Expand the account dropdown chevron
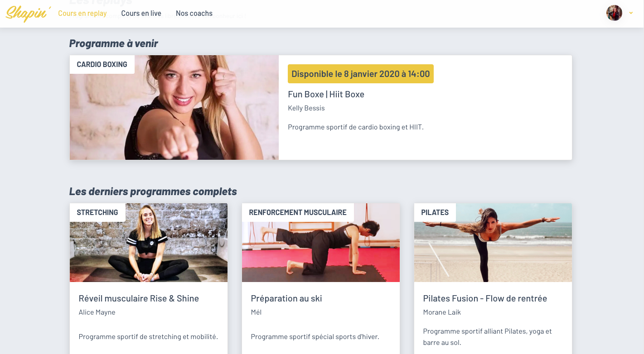 [x=631, y=13]
